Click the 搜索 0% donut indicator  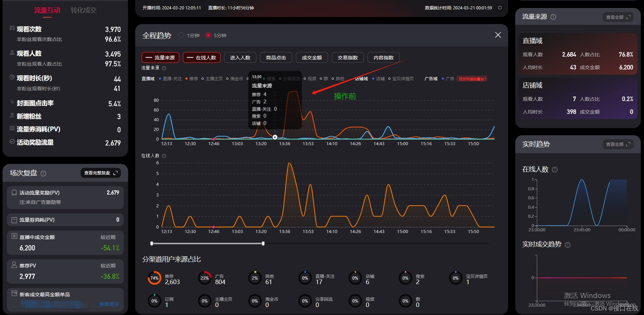(405, 278)
